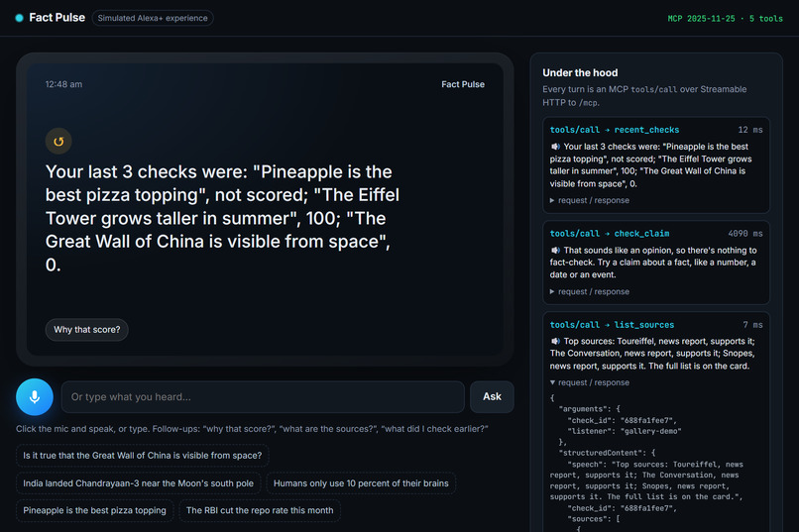This screenshot has width=799, height=532.
Task: Click the "Simulated Alexa+ experience" badge
Action: [x=153, y=18]
